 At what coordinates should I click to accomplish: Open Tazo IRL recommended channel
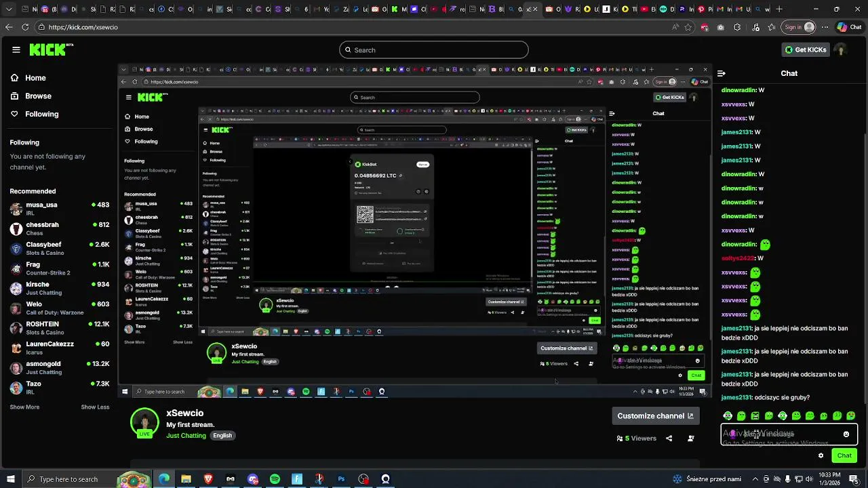60,387
